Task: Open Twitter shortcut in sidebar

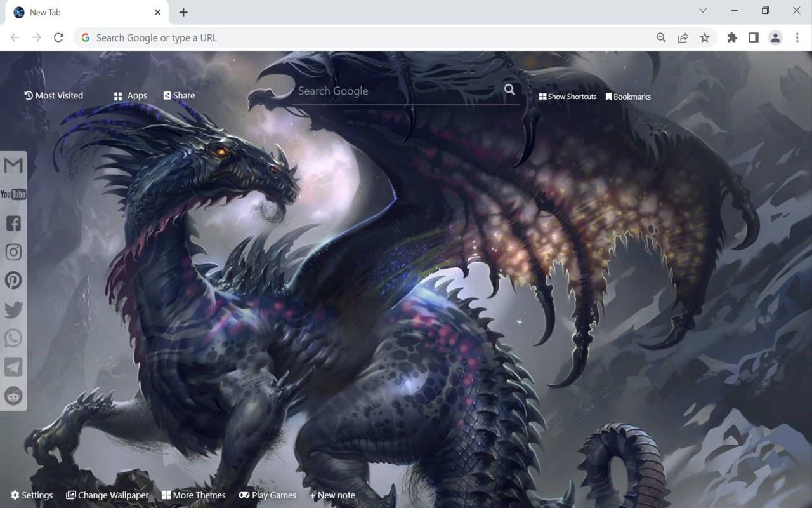Action: pos(13,309)
